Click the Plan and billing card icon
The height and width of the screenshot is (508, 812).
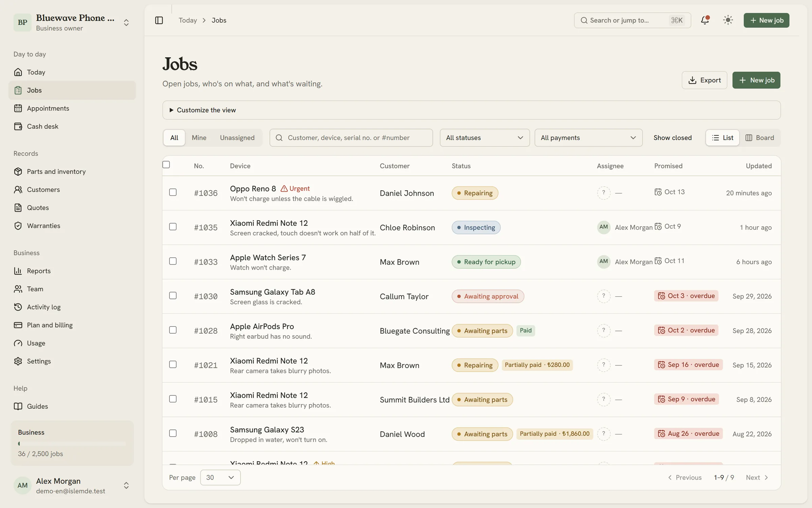tap(18, 325)
